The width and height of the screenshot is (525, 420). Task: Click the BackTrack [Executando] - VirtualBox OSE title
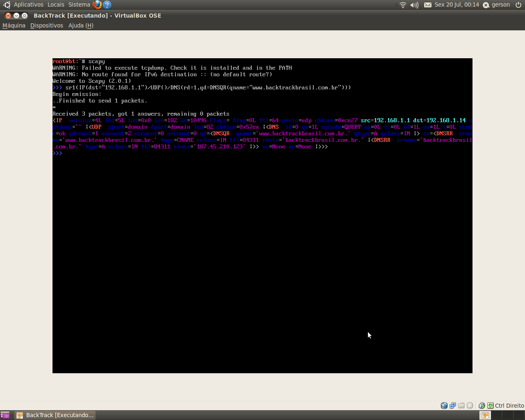(x=97, y=16)
